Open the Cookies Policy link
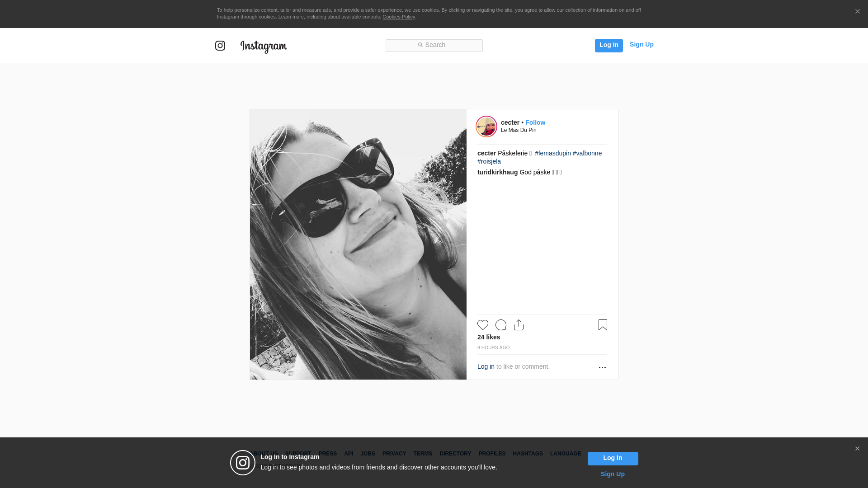 point(399,17)
